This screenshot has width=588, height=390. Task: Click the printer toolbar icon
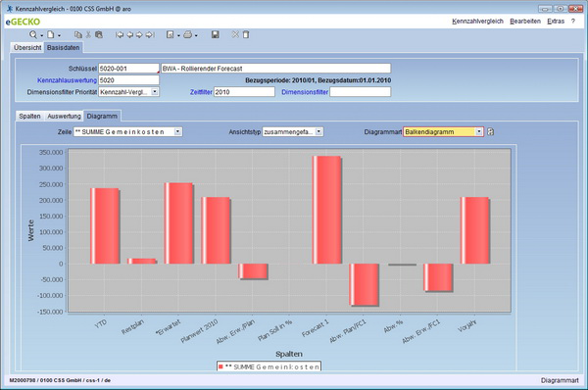[188, 34]
